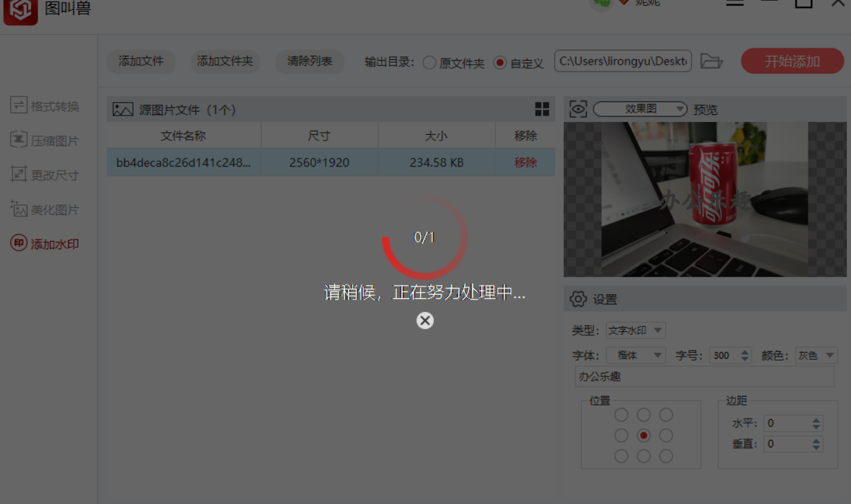This screenshot has height=504, width=851.
Task: Select bottom-right watermark position
Action: [666, 456]
